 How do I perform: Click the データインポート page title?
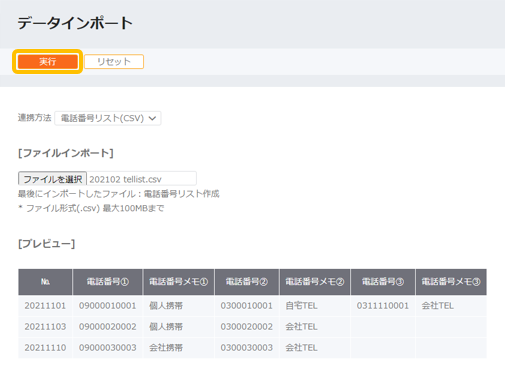[x=75, y=23]
